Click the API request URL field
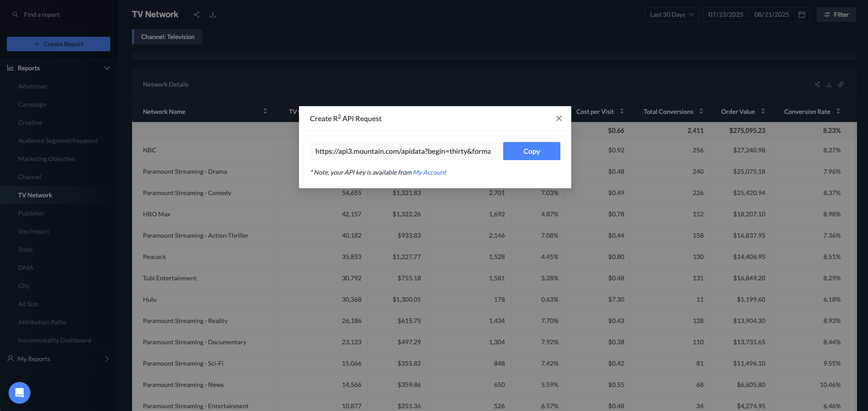 point(402,151)
